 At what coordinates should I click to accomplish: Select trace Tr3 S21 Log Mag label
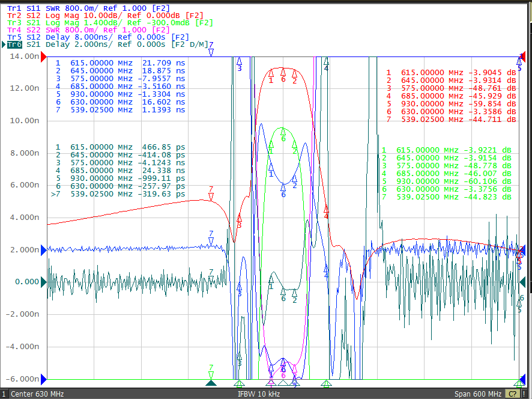110,23
